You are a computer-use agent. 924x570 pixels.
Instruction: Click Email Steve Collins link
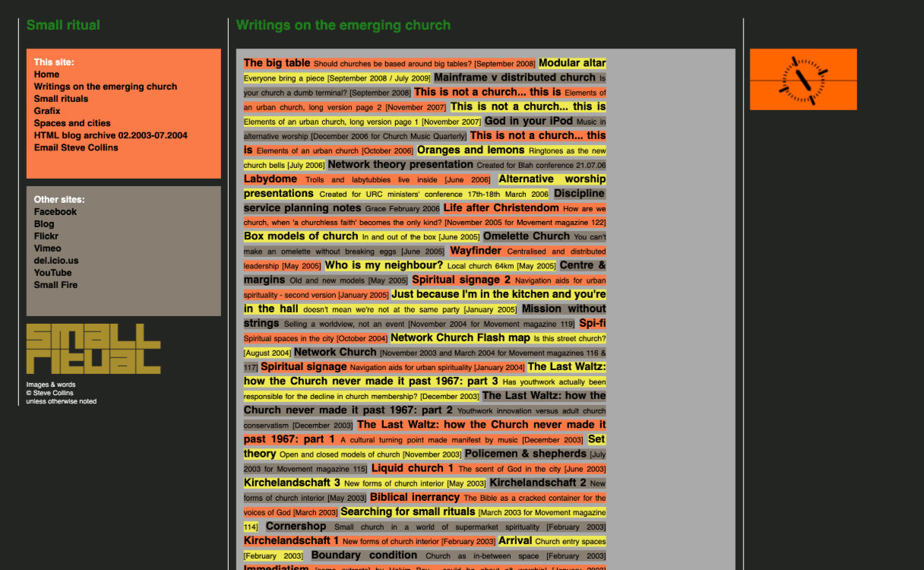(76, 147)
